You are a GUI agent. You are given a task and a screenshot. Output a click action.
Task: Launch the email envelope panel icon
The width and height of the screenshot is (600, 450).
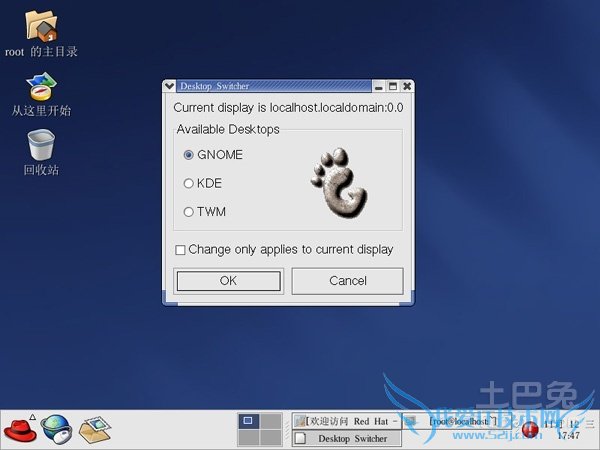coord(95,429)
